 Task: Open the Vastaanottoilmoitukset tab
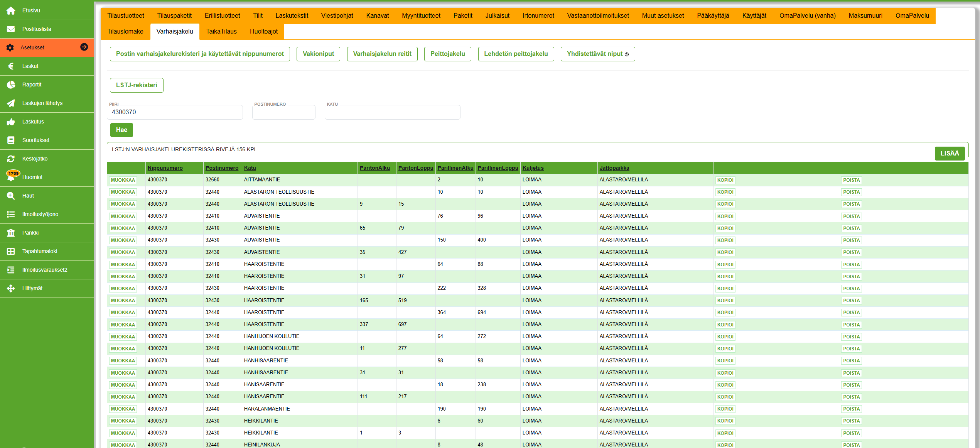coord(598,15)
